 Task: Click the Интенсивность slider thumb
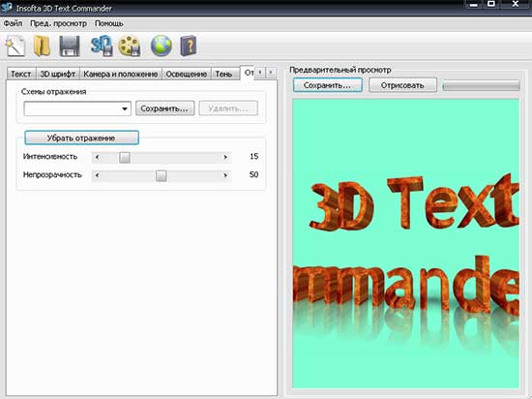(125, 157)
